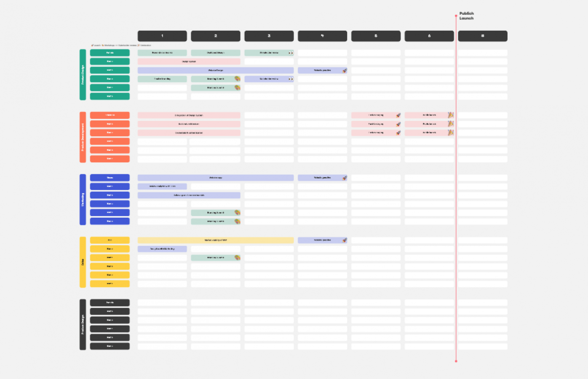Click the rocket emoji on Sales sprint 4 card
The width and height of the screenshot is (588, 379).
(x=344, y=240)
